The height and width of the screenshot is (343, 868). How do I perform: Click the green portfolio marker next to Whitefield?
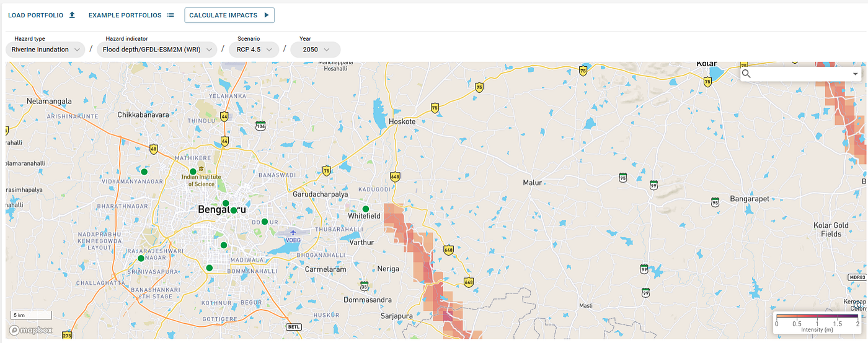pyautogui.click(x=366, y=209)
